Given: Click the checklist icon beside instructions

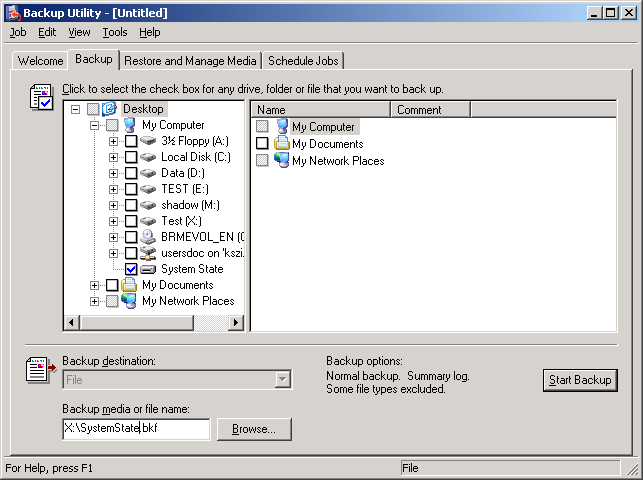Looking at the screenshot, I should click(x=41, y=98).
